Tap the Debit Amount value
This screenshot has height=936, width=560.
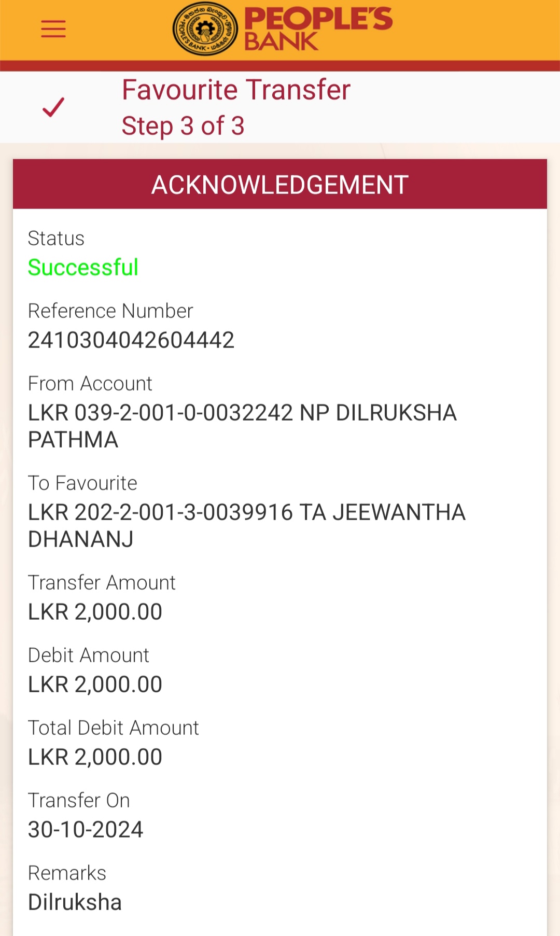click(x=95, y=684)
